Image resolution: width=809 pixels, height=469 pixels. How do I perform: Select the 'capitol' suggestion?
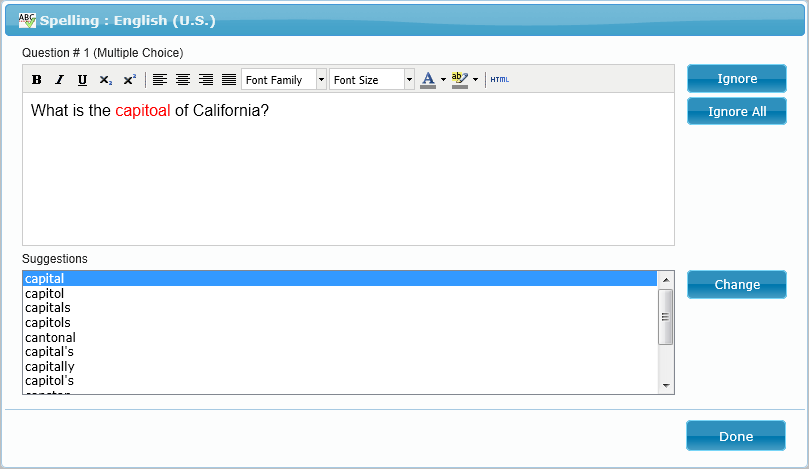(x=45, y=294)
